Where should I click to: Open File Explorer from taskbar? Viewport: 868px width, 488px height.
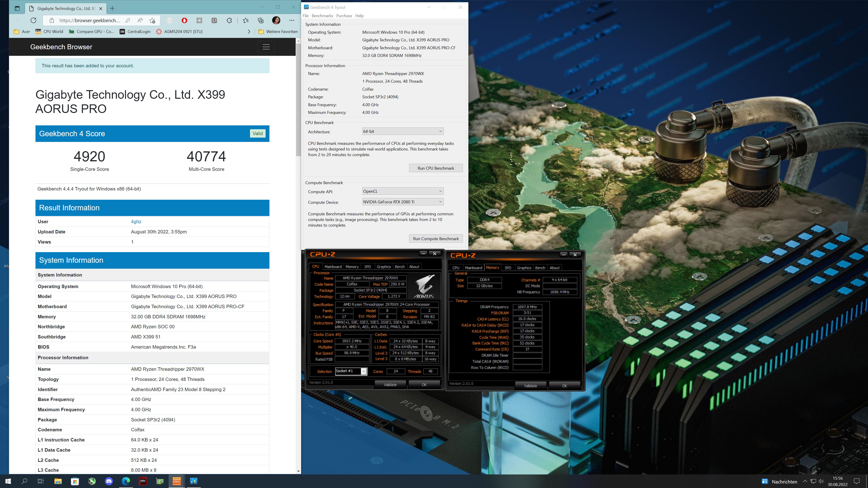coord(58,481)
